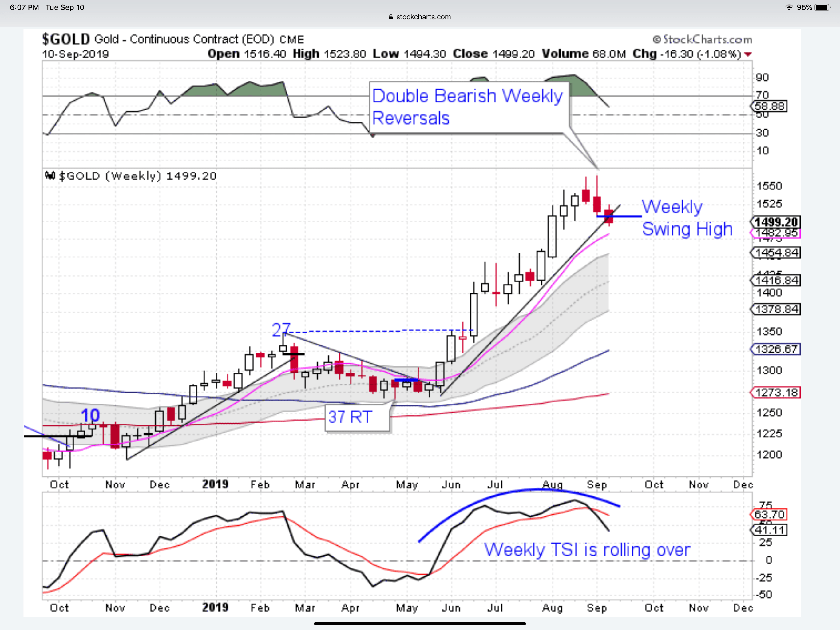840x630 pixels.
Task: Click the 1326.67 blue moving average label
Action: point(776,349)
